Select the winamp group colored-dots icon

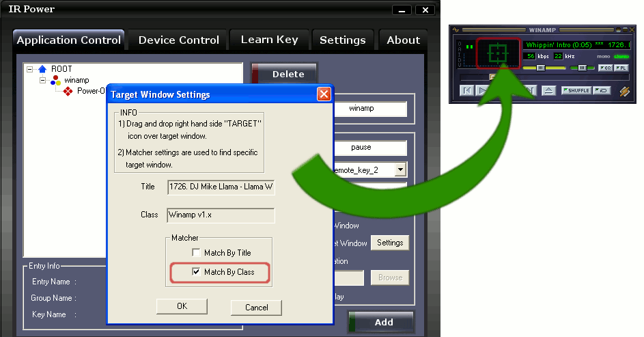point(55,80)
